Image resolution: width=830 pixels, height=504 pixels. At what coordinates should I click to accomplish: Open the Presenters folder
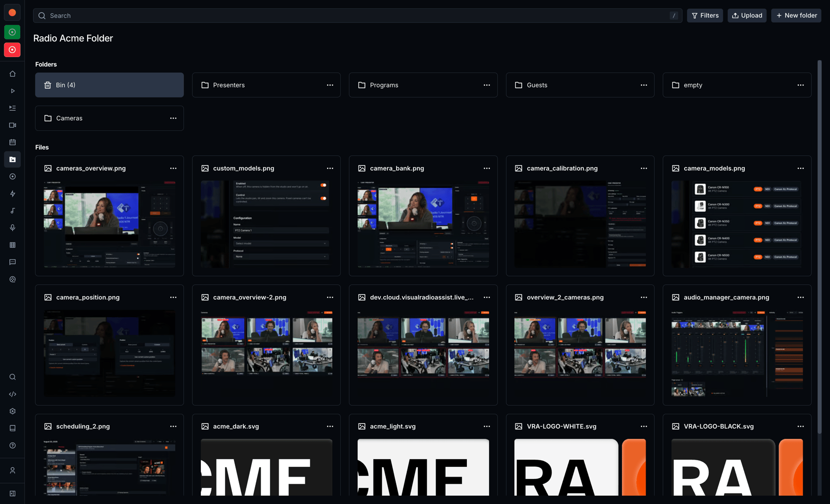pos(266,85)
